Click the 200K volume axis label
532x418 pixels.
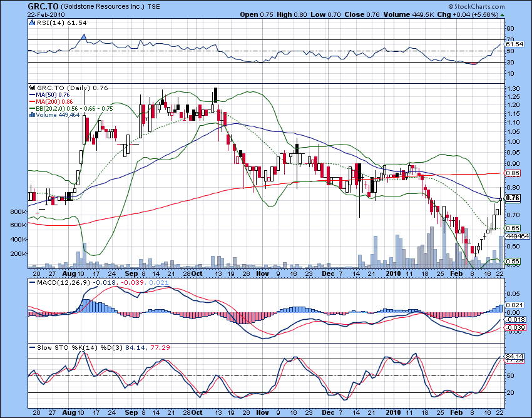tap(18, 253)
